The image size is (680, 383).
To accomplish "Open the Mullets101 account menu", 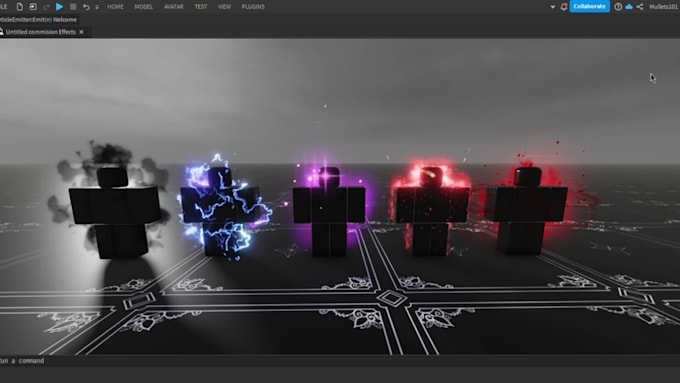I will point(664,7).
